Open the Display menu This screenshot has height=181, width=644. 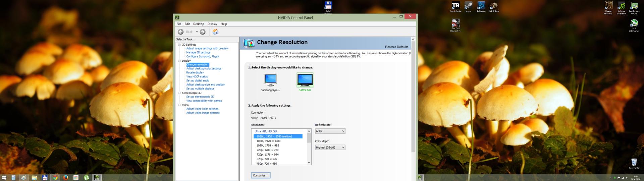click(212, 24)
